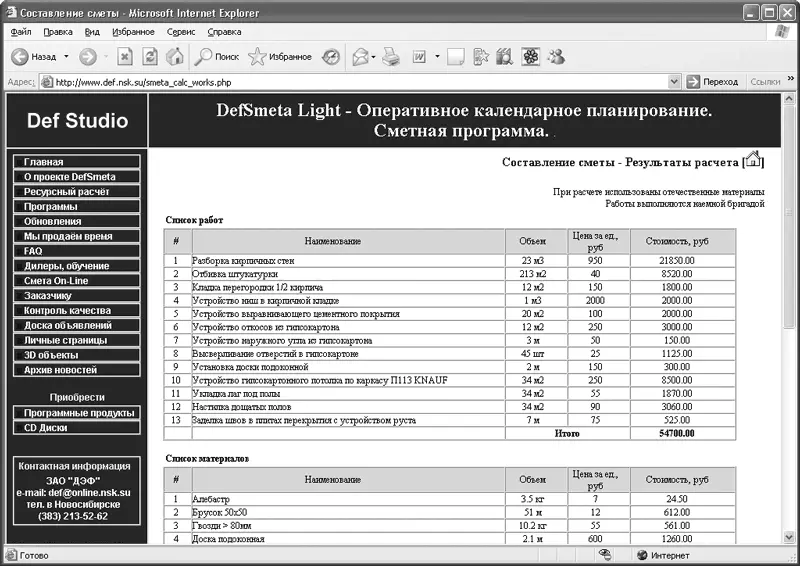Click the home icon beside Результаты расчета
Image resolution: width=800 pixels, height=566 pixels.
pyautogui.click(x=753, y=159)
